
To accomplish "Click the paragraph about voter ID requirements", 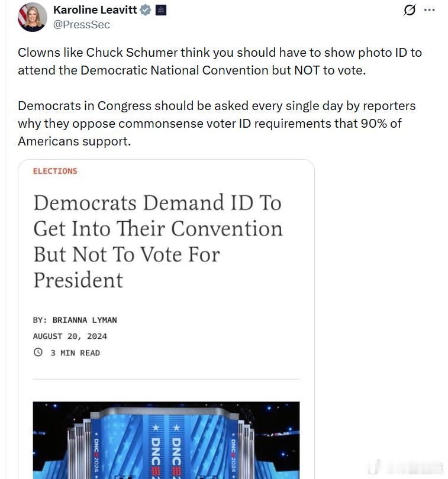I will (x=217, y=124).
